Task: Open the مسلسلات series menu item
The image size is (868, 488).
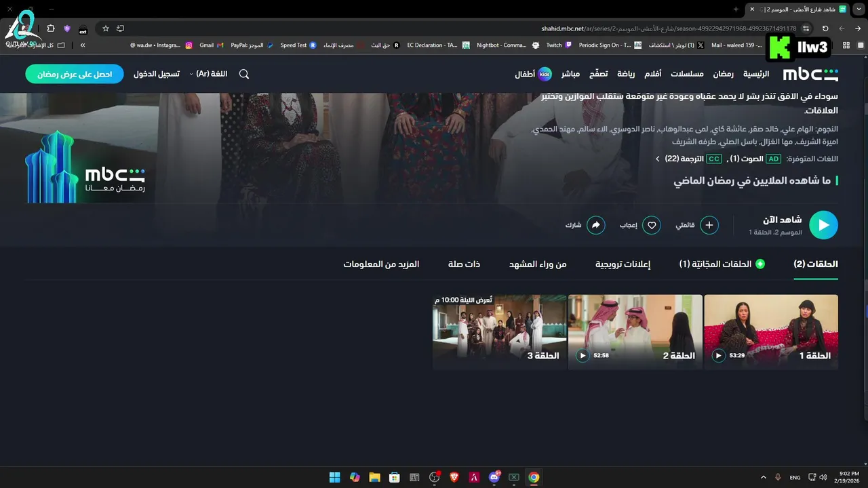Action: tap(687, 74)
